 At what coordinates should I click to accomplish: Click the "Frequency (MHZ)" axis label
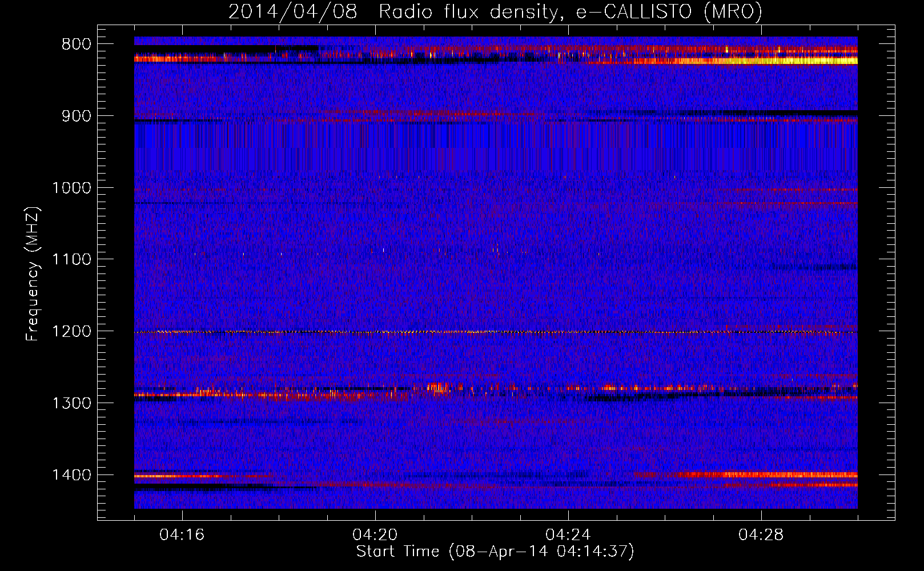pos(33,274)
